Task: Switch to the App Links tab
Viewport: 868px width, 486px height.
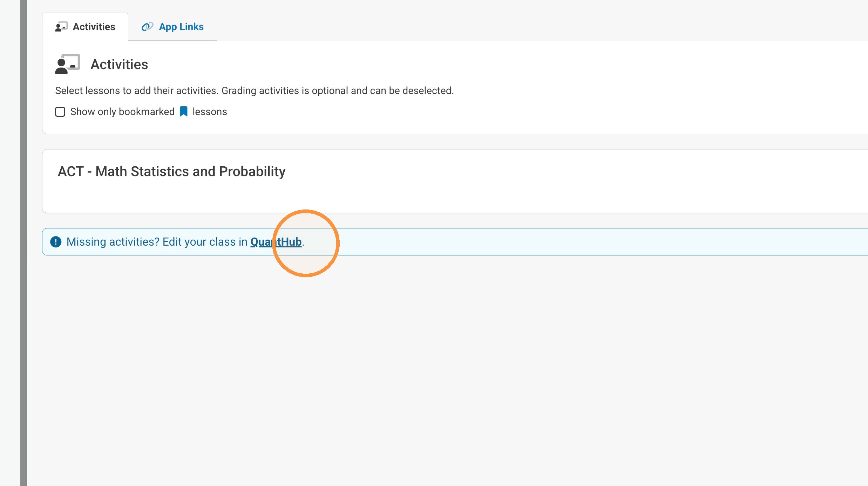Action: [172, 27]
